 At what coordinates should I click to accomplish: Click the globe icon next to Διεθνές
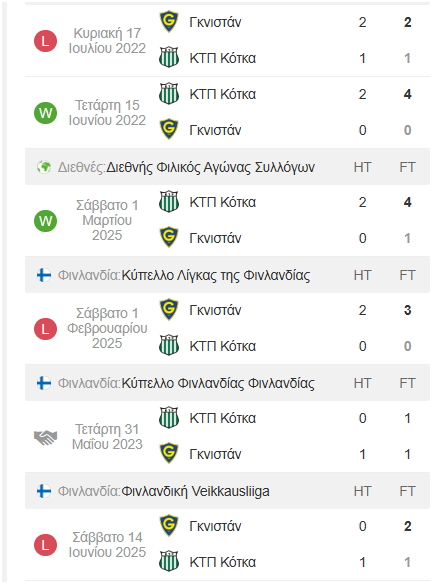tap(44, 167)
